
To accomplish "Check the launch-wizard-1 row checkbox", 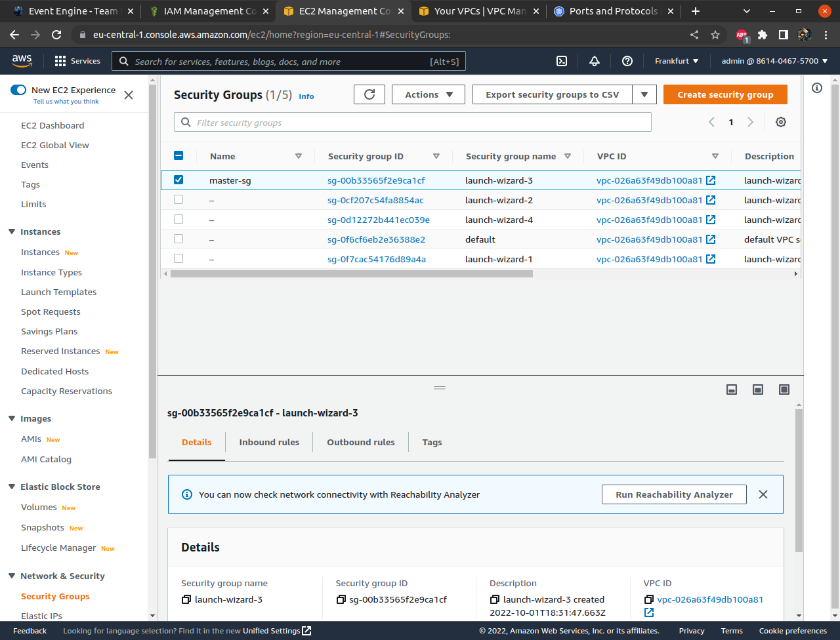I will [x=178, y=258].
